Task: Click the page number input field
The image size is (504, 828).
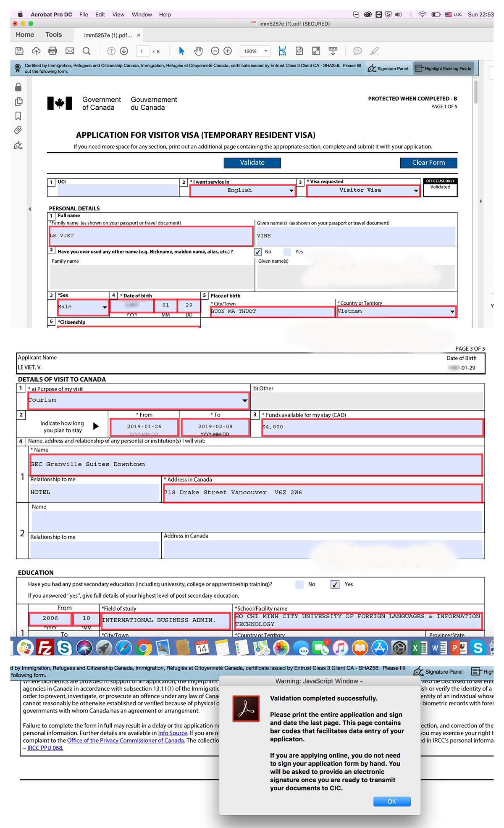Action: 143,51
